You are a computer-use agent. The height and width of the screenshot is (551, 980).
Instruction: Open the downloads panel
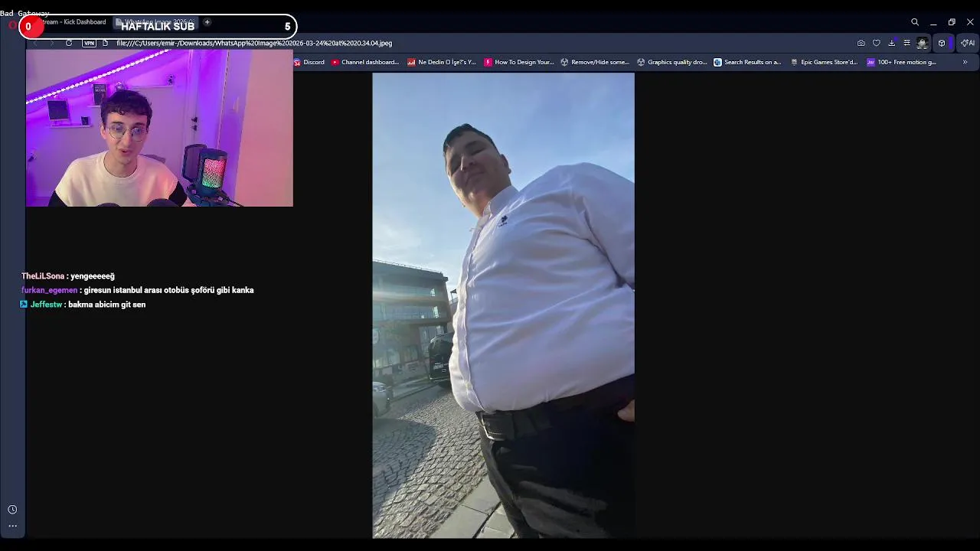point(891,43)
